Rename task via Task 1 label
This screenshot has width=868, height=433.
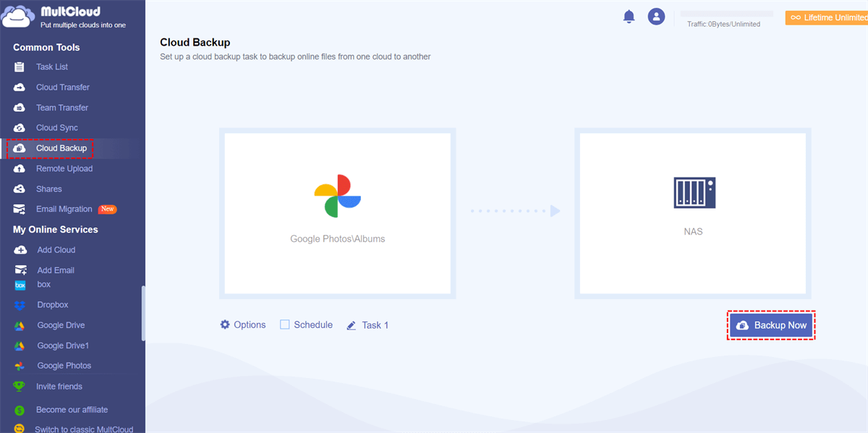point(375,325)
